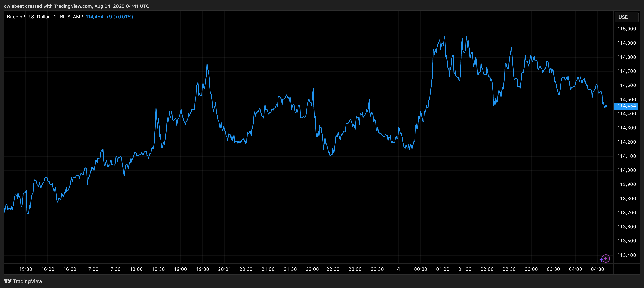Click the 04:30 label on time axis
The width and height of the screenshot is (644, 288).
point(598,269)
